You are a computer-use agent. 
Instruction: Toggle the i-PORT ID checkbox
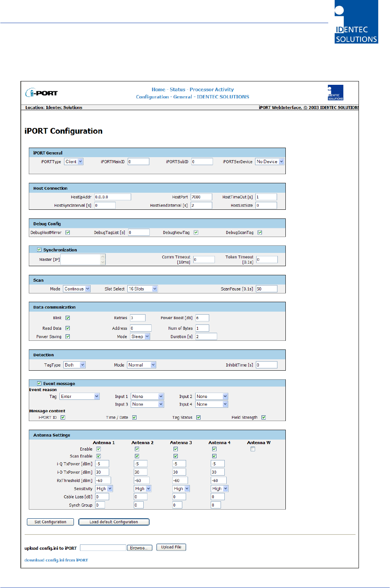coord(63,418)
